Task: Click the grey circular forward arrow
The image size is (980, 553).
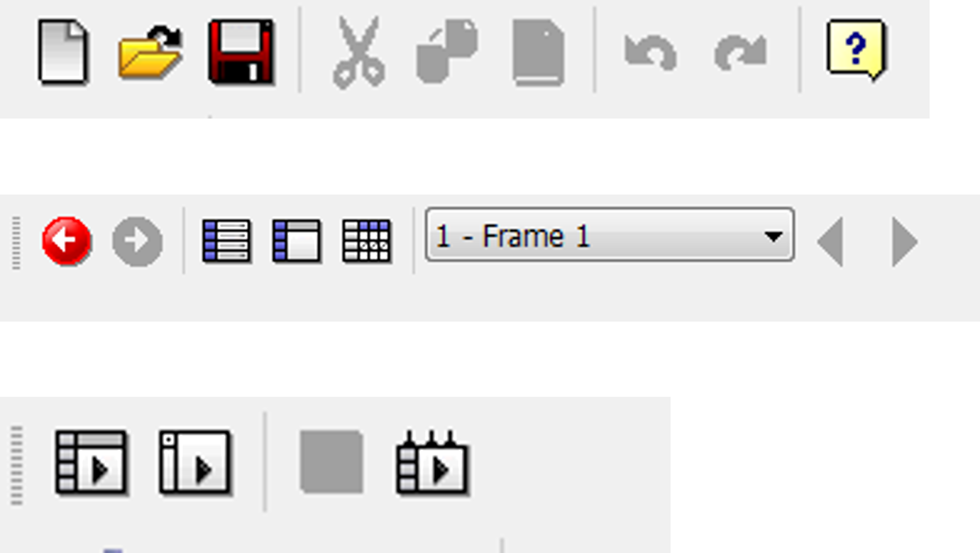Action: pos(137,242)
